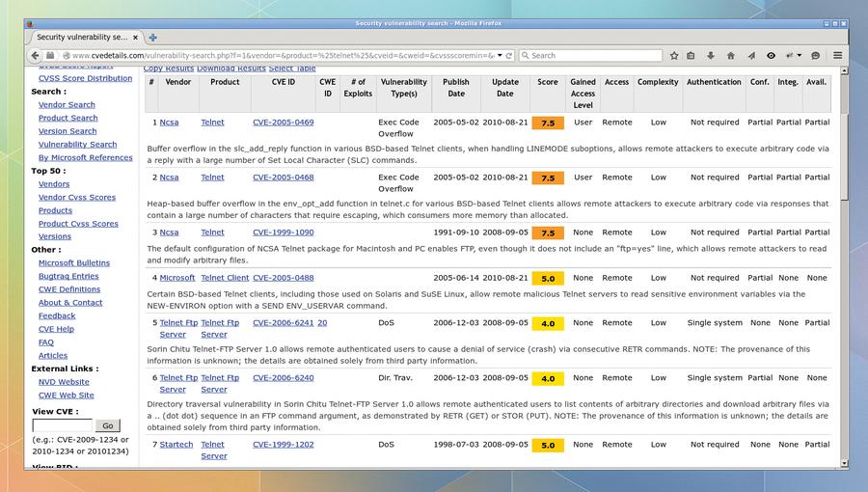
Task: Open downloads arrow icon
Action: [711, 55]
